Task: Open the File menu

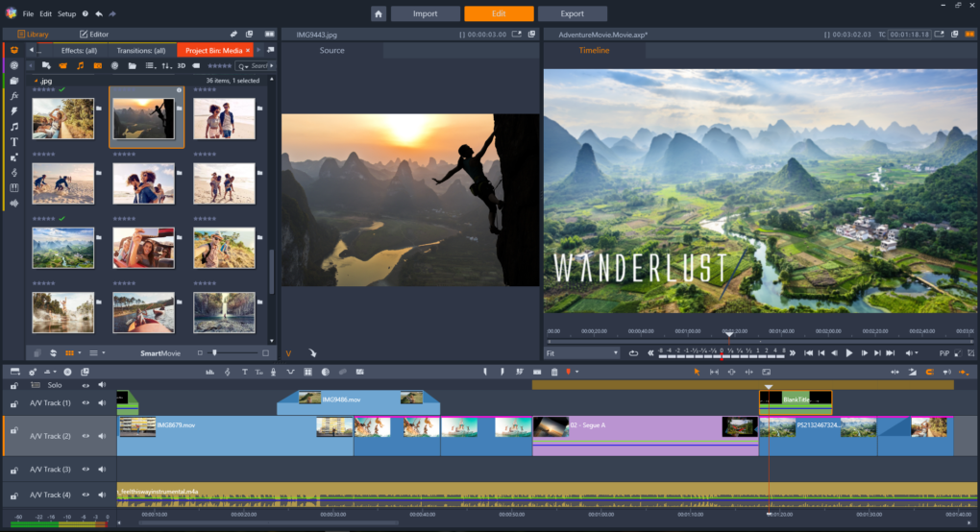Action: tap(27, 14)
